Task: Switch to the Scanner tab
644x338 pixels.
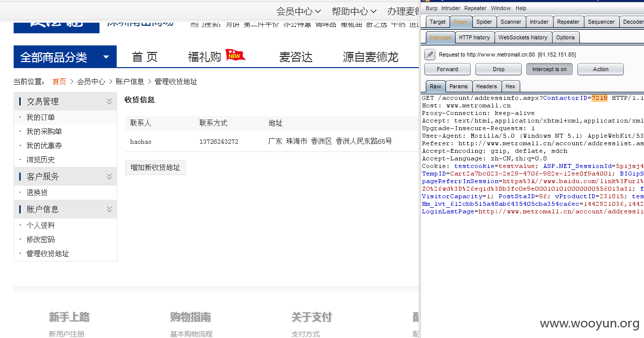Action: (x=511, y=22)
